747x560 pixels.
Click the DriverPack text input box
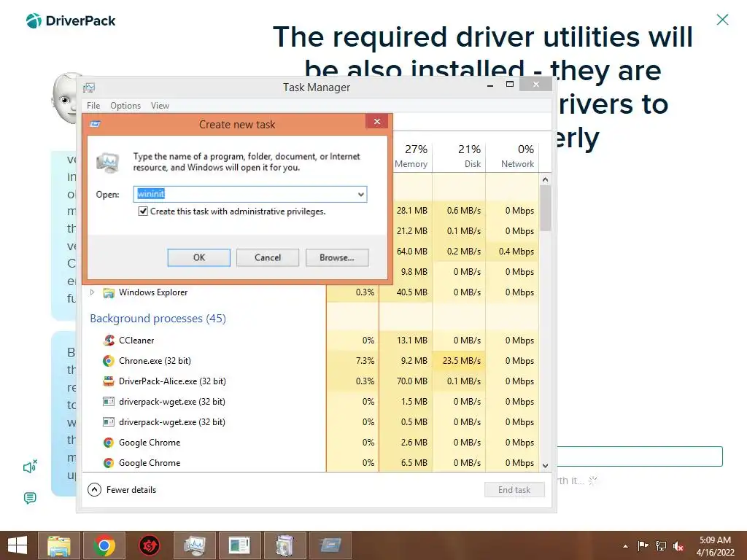click(640, 456)
